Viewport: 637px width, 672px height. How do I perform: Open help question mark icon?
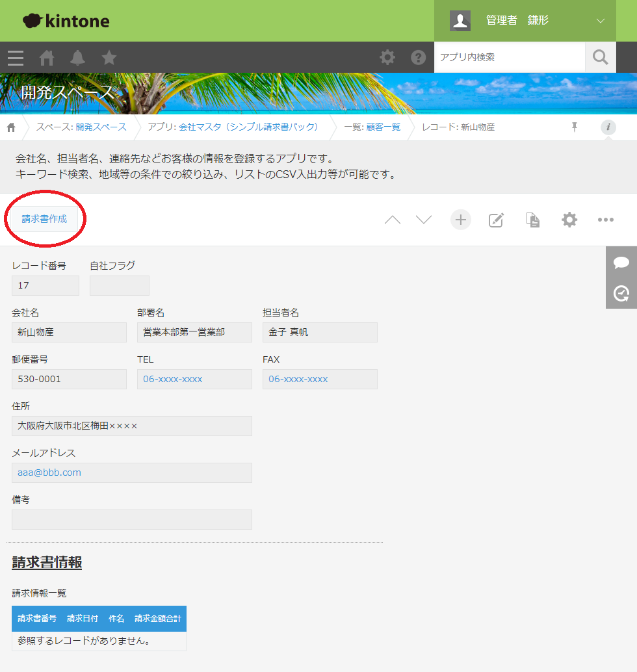point(419,57)
